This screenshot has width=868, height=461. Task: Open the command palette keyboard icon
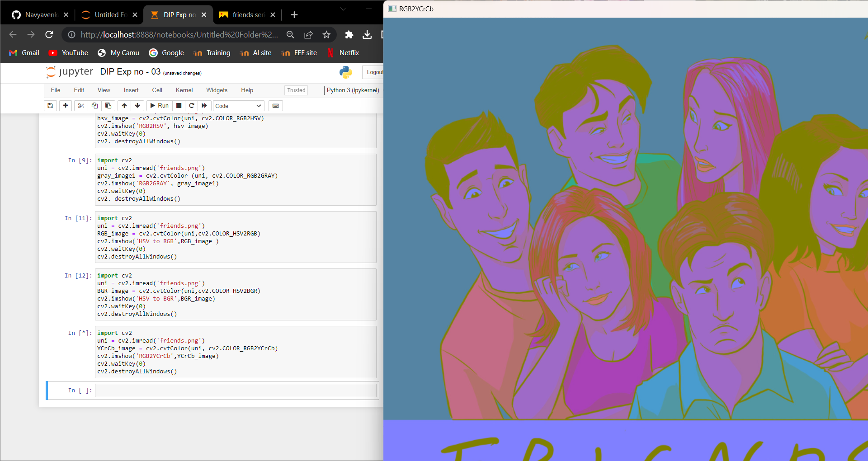(x=276, y=106)
